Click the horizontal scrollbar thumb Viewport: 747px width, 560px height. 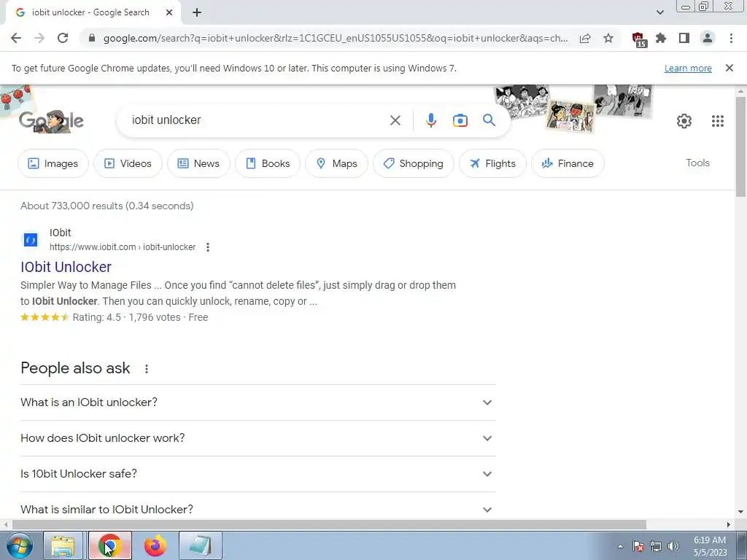pos(329,524)
